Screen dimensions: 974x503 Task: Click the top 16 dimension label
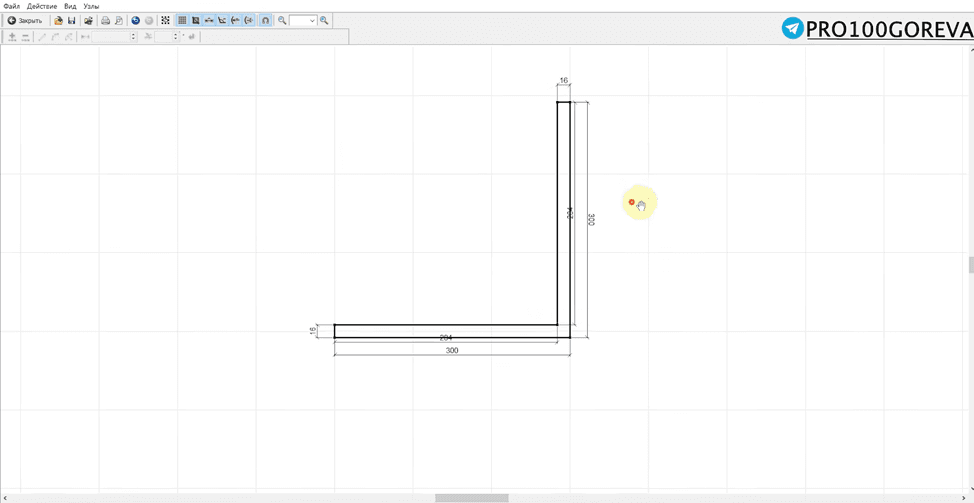point(563,80)
